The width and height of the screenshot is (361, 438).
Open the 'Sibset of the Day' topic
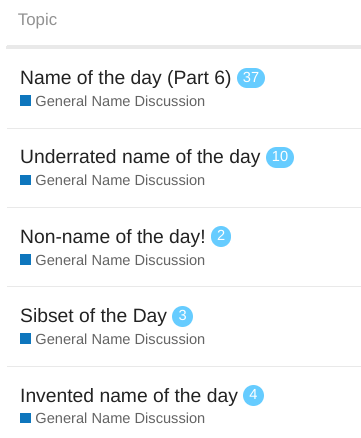[93, 316]
